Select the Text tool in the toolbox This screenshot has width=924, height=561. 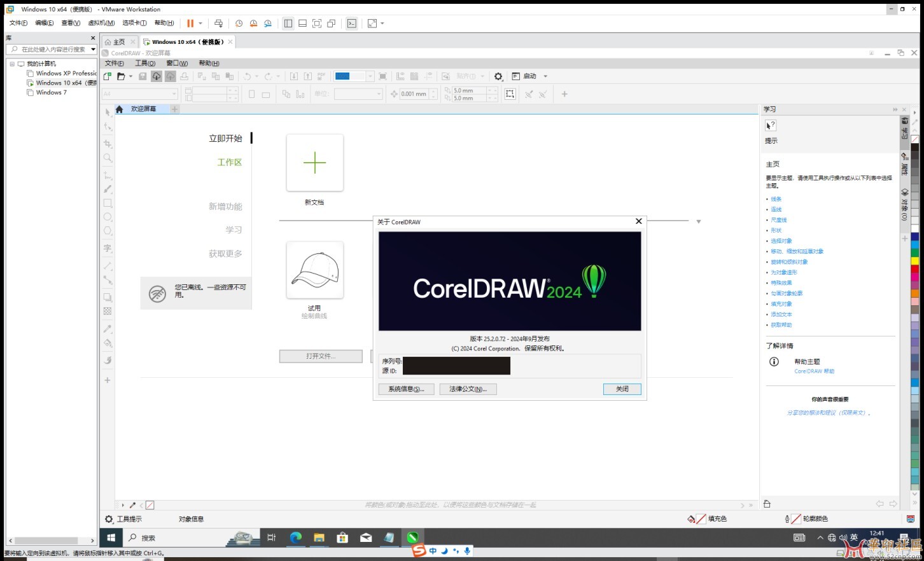pos(108,248)
